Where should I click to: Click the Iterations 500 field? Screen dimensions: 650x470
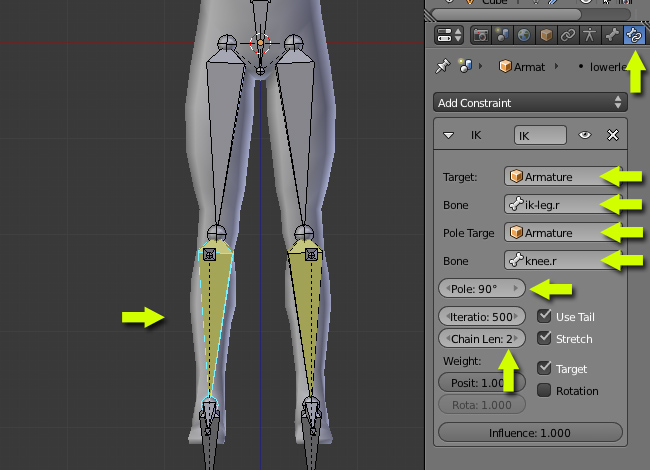(482, 317)
